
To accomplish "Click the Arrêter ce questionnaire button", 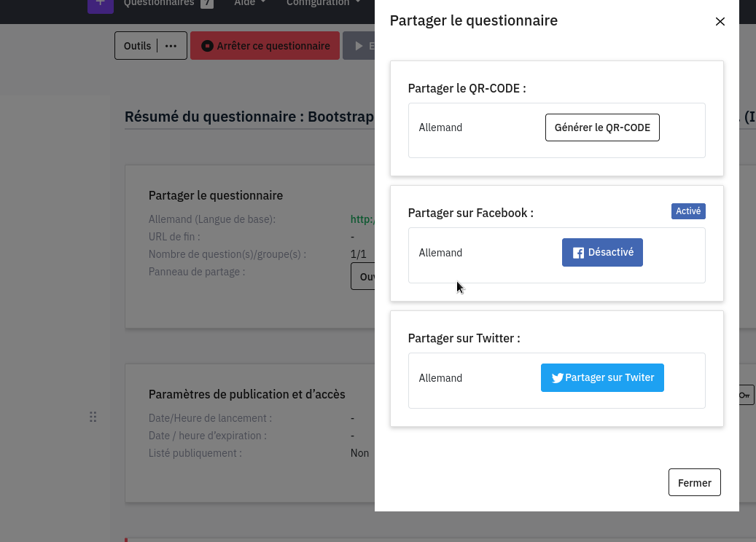I will (x=265, y=46).
